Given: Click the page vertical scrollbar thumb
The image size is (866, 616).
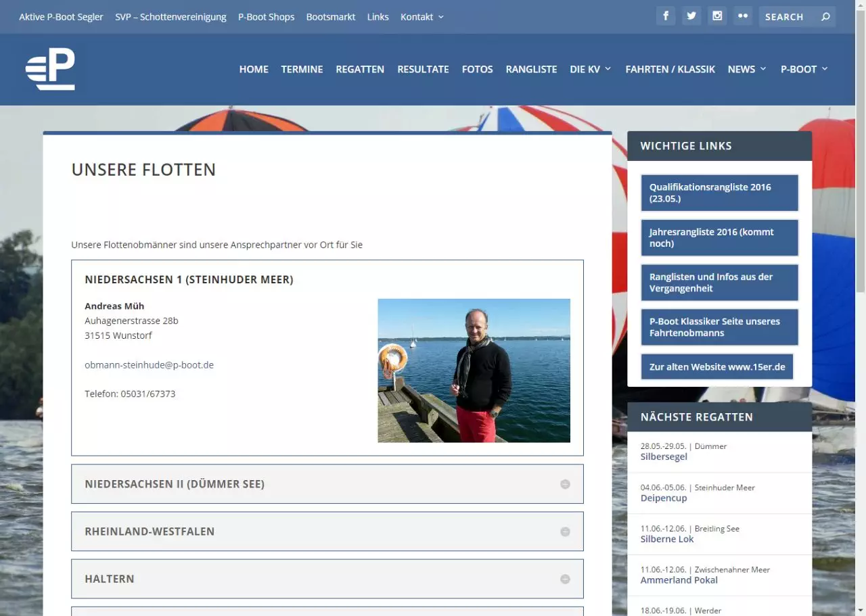Looking at the screenshot, I should coord(861,150).
